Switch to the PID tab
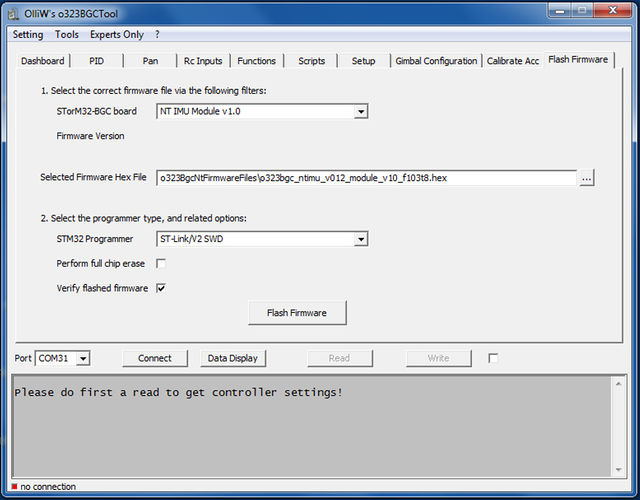This screenshot has height=500, width=640. point(96,61)
